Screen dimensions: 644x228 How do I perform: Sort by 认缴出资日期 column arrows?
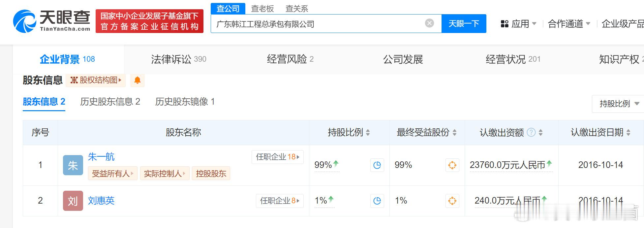pos(628,133)
